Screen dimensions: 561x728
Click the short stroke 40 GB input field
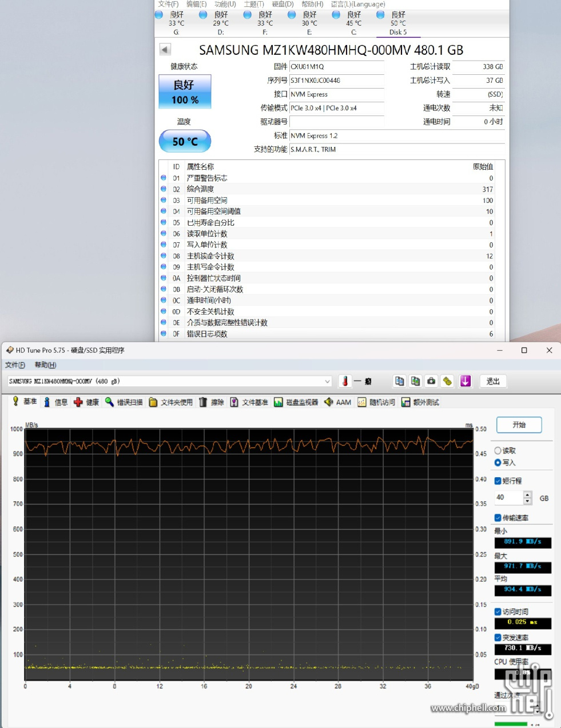pos(508,498)
